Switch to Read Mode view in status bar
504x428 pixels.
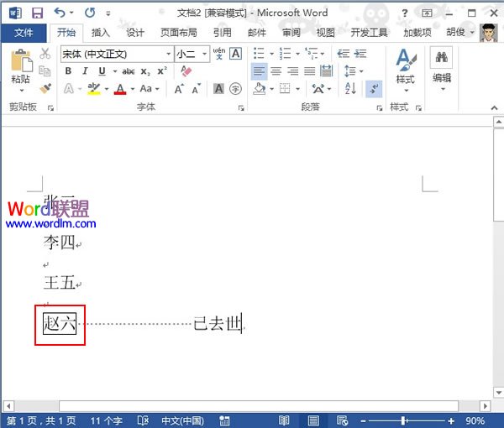point(284,420)
